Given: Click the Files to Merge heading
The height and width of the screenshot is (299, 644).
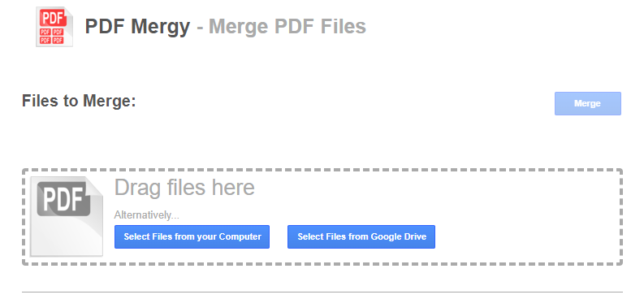Looking at the screenshot, I should pyautogui.click(x=79, y=101).
